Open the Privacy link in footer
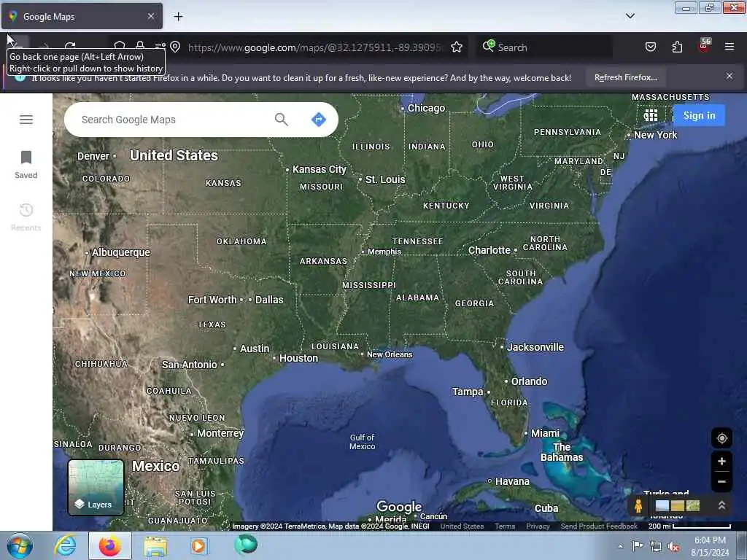This screenshot has height=560, width=747. 538,526
